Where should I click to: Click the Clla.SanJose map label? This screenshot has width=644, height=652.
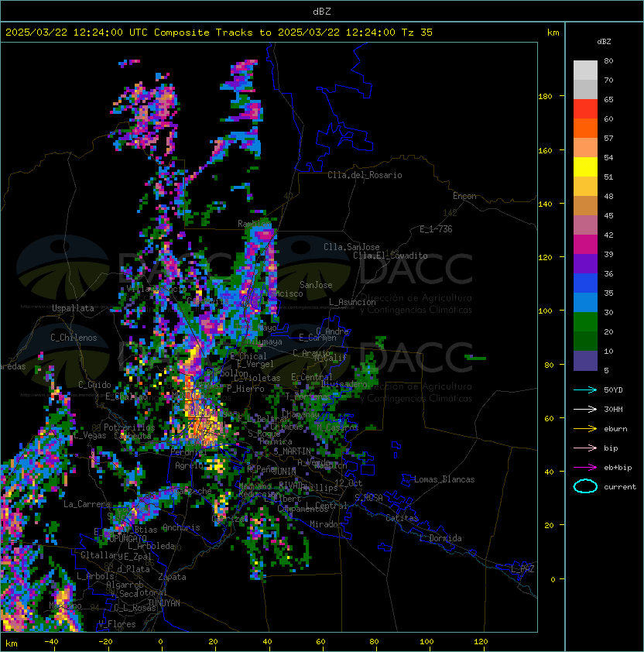[x=351, y=247]
